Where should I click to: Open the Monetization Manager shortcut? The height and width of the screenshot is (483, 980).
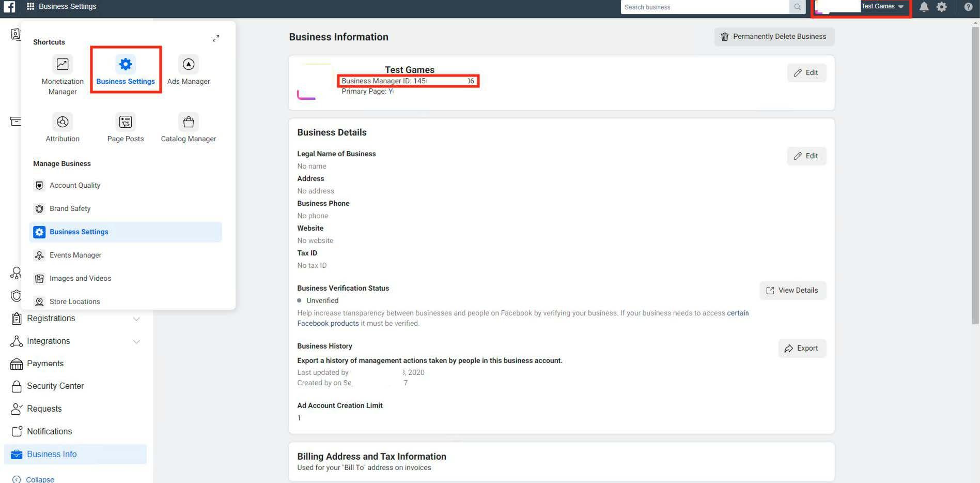(x=62, y=72)
